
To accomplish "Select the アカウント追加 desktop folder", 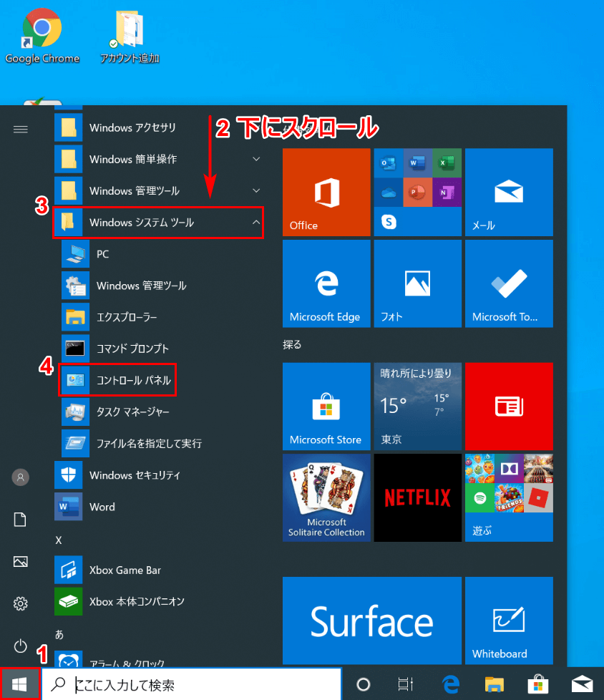I will [x=130, y=37].
